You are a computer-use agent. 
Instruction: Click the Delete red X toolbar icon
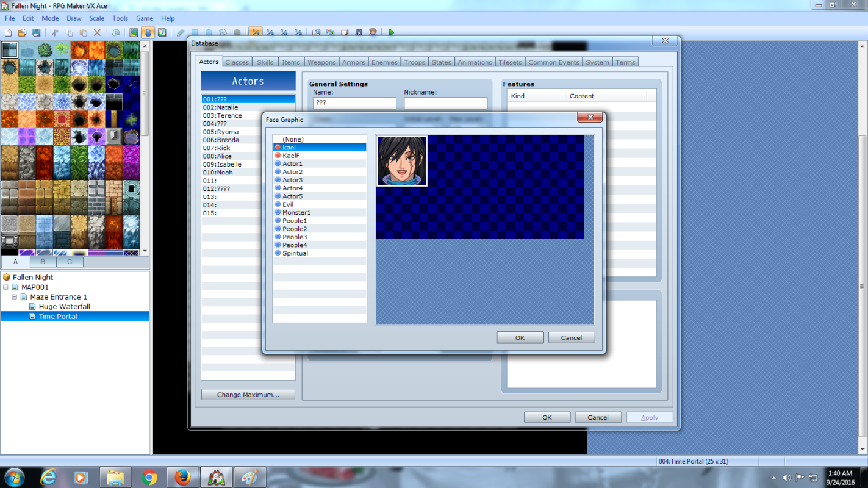coord(97,32)
